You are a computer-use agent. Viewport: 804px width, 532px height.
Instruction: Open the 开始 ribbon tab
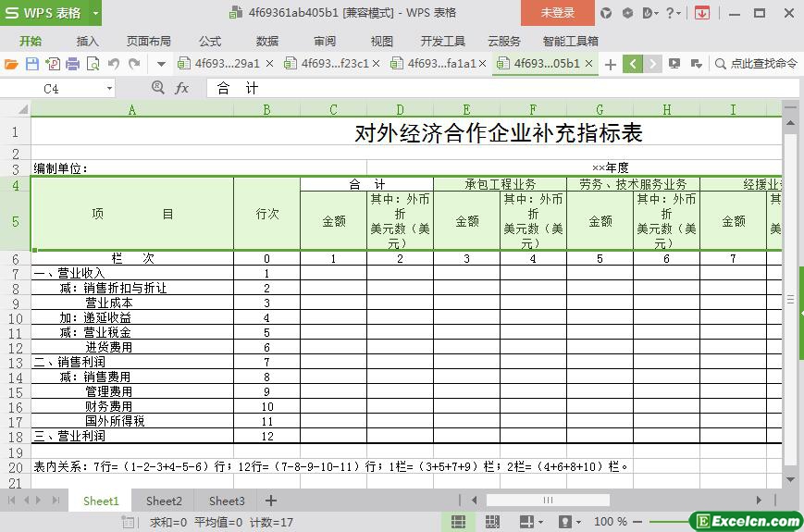pos(31,42)
